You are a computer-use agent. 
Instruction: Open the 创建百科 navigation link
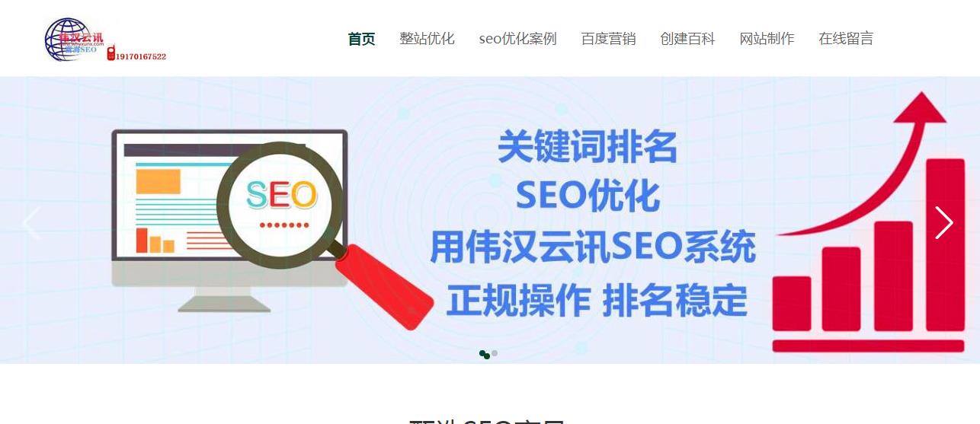[x=688, y=39]
